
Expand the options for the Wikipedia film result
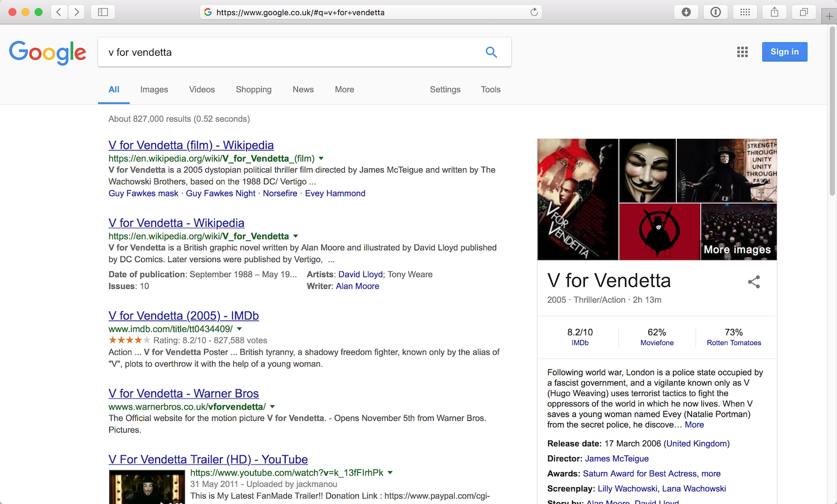click(323, 158)
